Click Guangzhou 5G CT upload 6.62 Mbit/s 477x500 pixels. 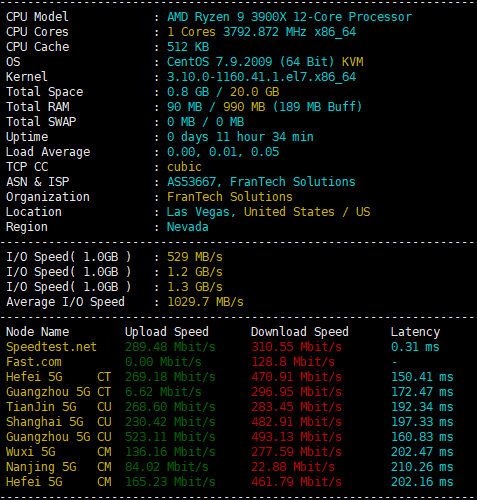click(163, 392)
